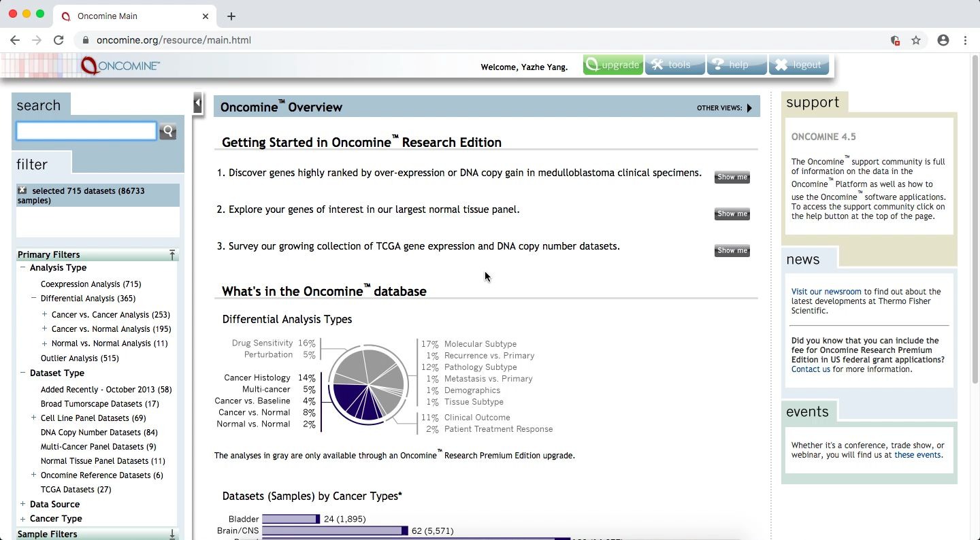Viewport: 980px width, 540px height.
Task: Remove the selected 715 datasets filter
Action: [x=22, y=190]
